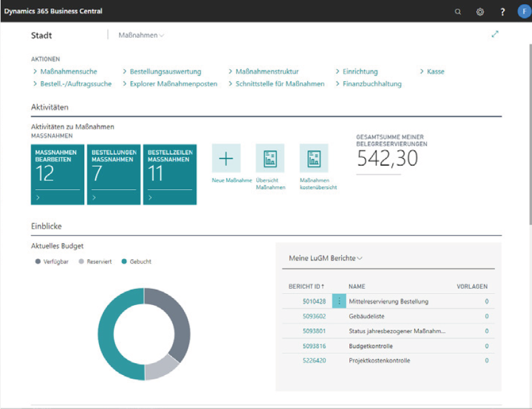532x409 pixels.
Task: Toggle Gebucht legend item in chart
Action: click(x=136, y=261)
